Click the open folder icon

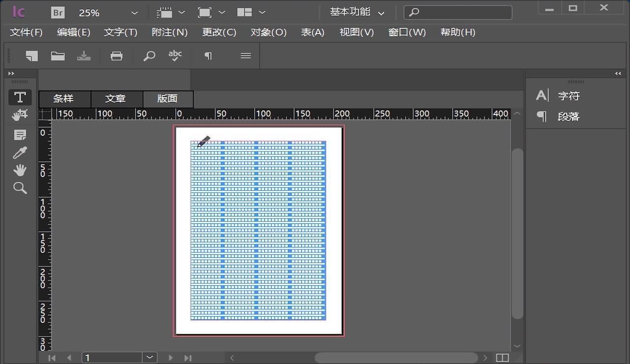58,56
